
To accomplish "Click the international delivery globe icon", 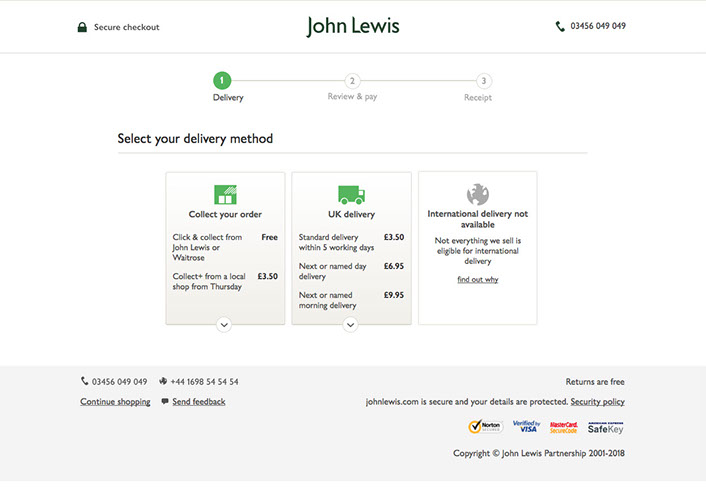I will pos(477,194).
